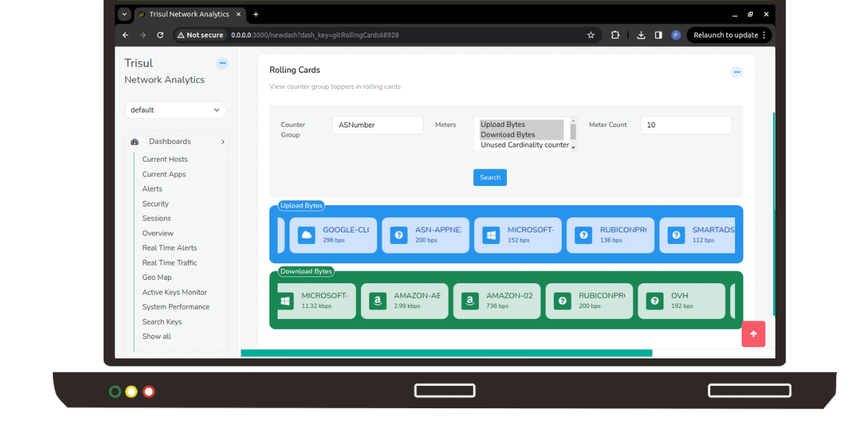Open Real Time Traffic from sidebar
The image size is (868, 448).
169,263
